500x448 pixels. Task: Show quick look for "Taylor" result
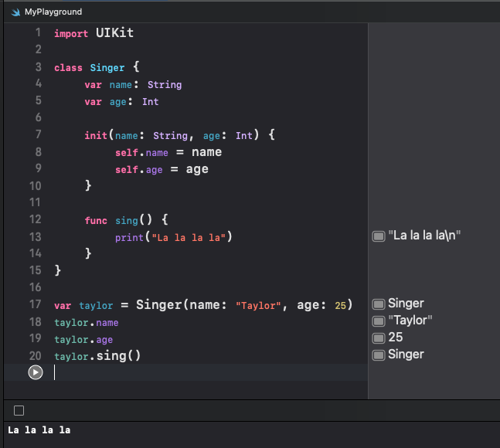click(379, 321)
